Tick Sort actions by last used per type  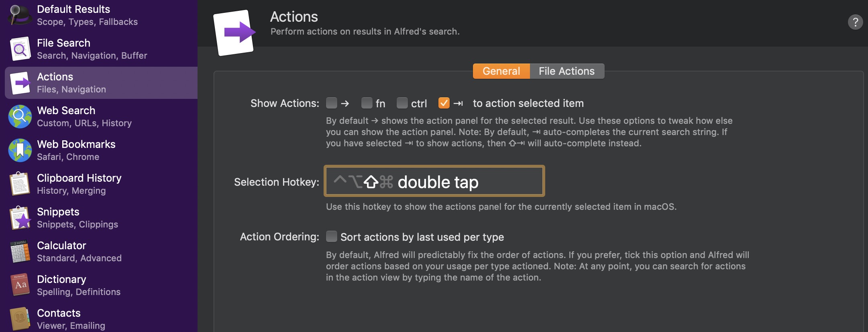332,236
